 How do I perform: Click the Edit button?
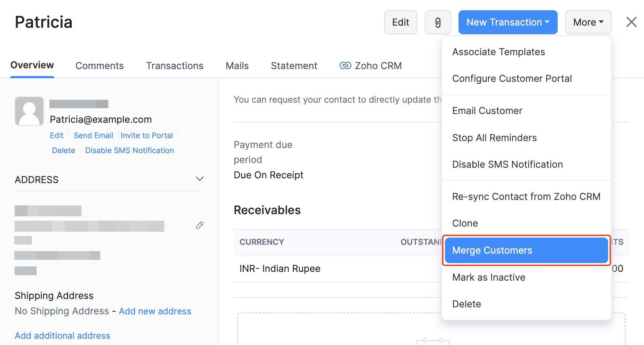pyautogui.click(x=400, y=22)
